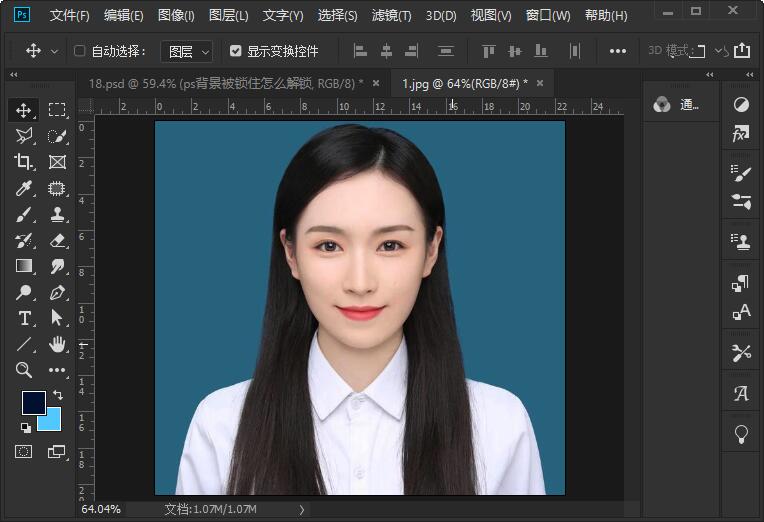The width and height of the screenshot is (764, 522).
Task: Change the screen mode button
Action: point(57,451)
